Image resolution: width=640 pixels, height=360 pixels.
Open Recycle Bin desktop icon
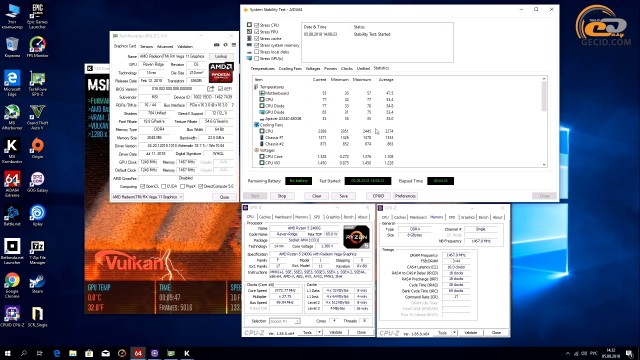[x=12, y=47]
